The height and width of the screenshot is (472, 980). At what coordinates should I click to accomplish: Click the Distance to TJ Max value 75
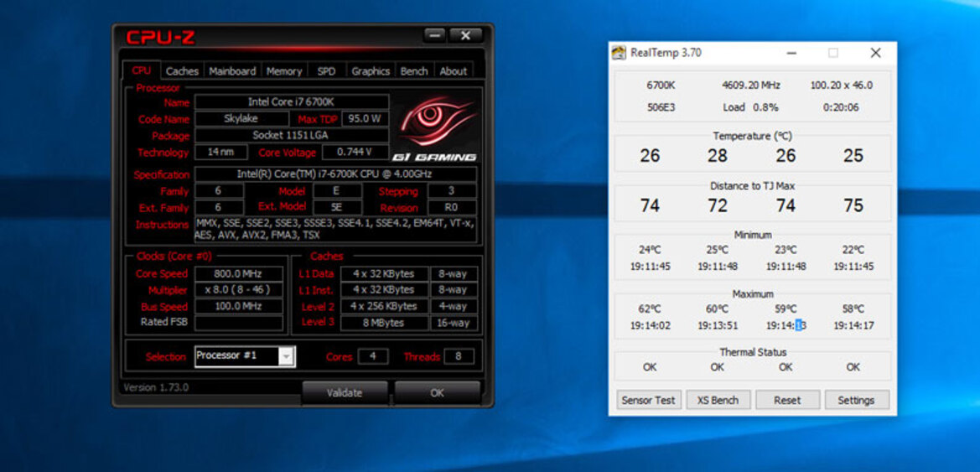(x=853, y=205)
